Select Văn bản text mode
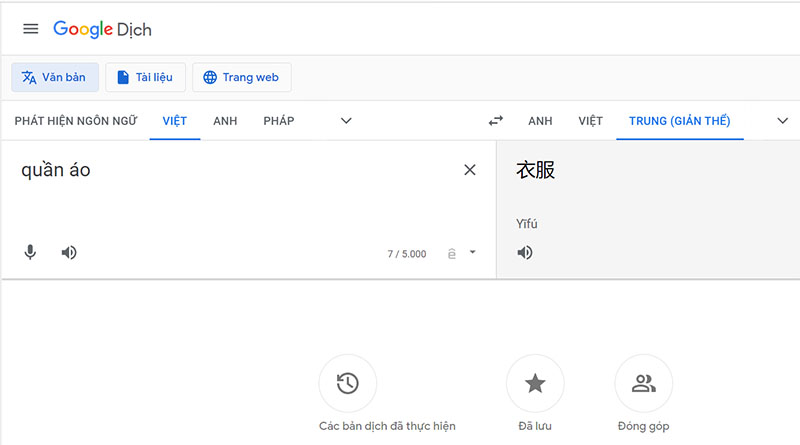This screenshot has width=800, height=445. pyautogui.click(x=55, y=77)
